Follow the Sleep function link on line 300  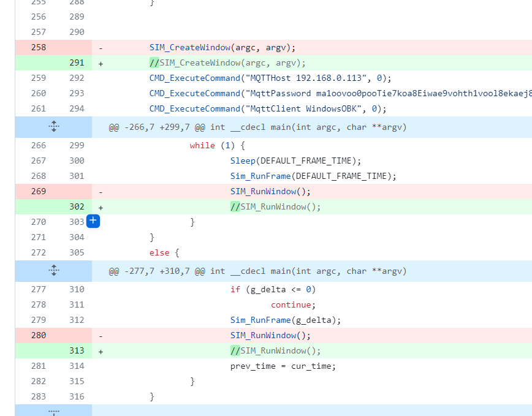point(241,161)
